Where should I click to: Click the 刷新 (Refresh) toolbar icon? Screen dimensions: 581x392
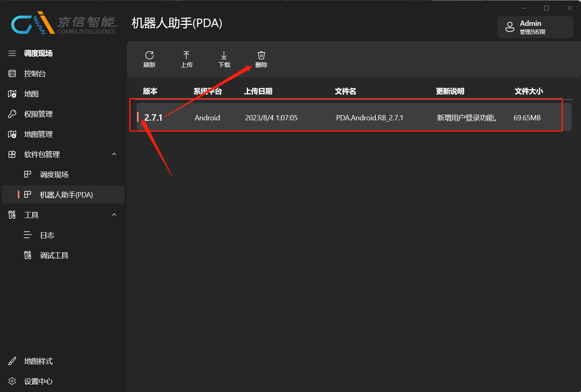[149, 59]
